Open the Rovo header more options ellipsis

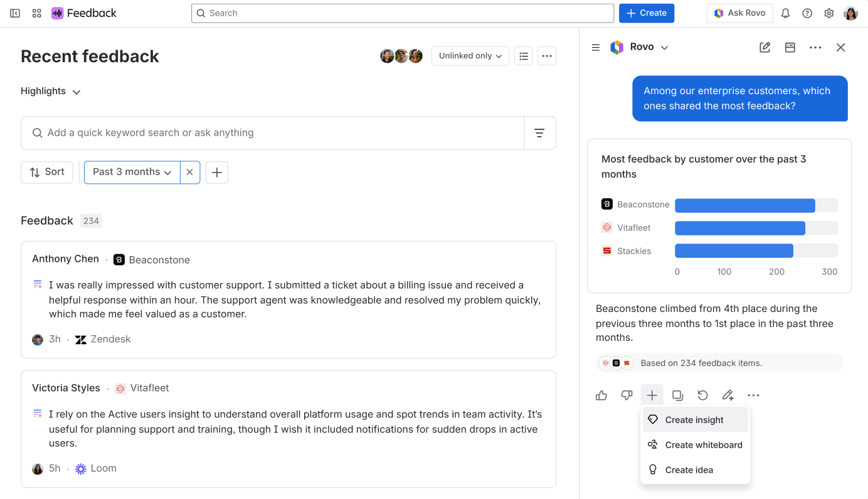[815, 48]
